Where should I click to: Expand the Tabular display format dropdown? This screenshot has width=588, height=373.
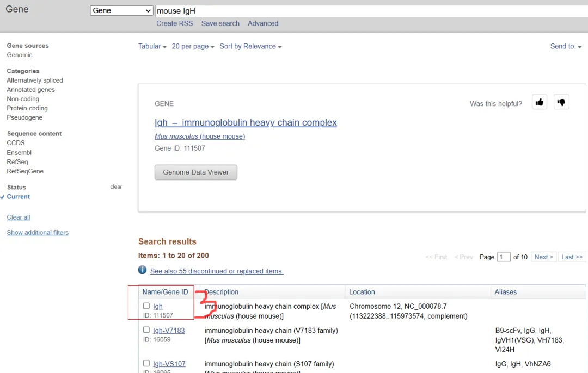click(152, 46)
